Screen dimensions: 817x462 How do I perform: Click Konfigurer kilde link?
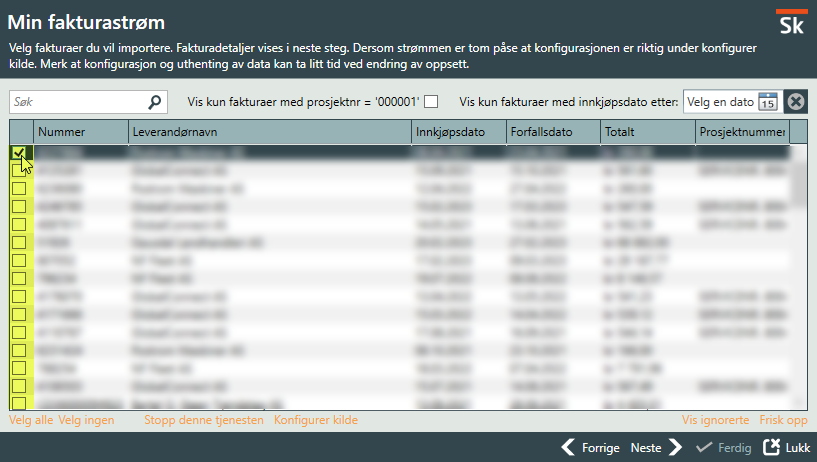[315, 421]
